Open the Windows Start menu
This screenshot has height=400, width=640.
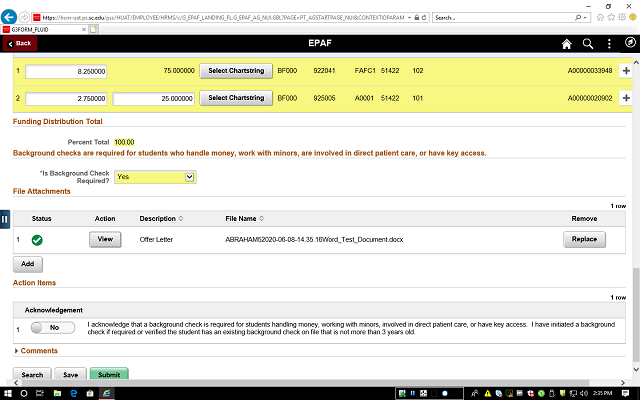[x=7, y=393]
